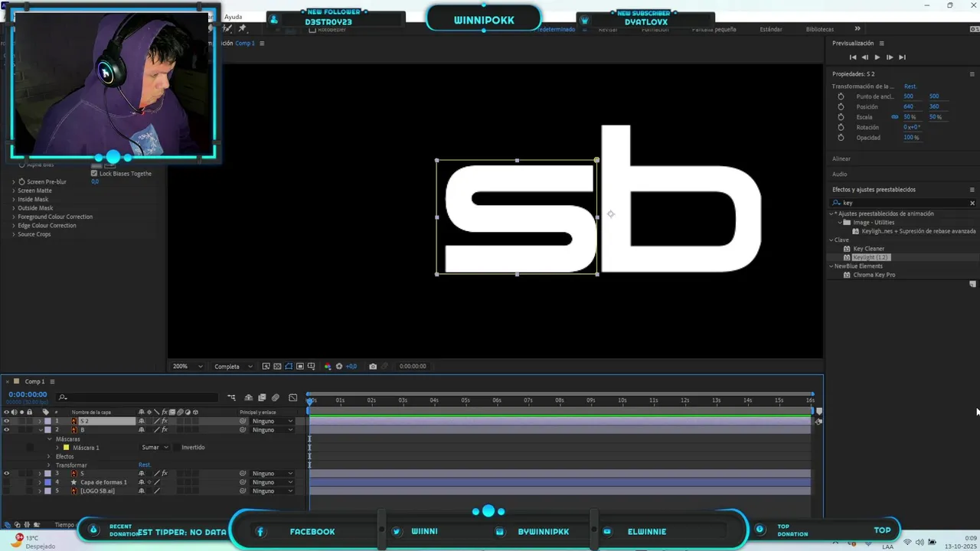This screenshot has height=551, width=980.
Task: Toggle mask and shape path visibility
Action: tap(289, 367)
